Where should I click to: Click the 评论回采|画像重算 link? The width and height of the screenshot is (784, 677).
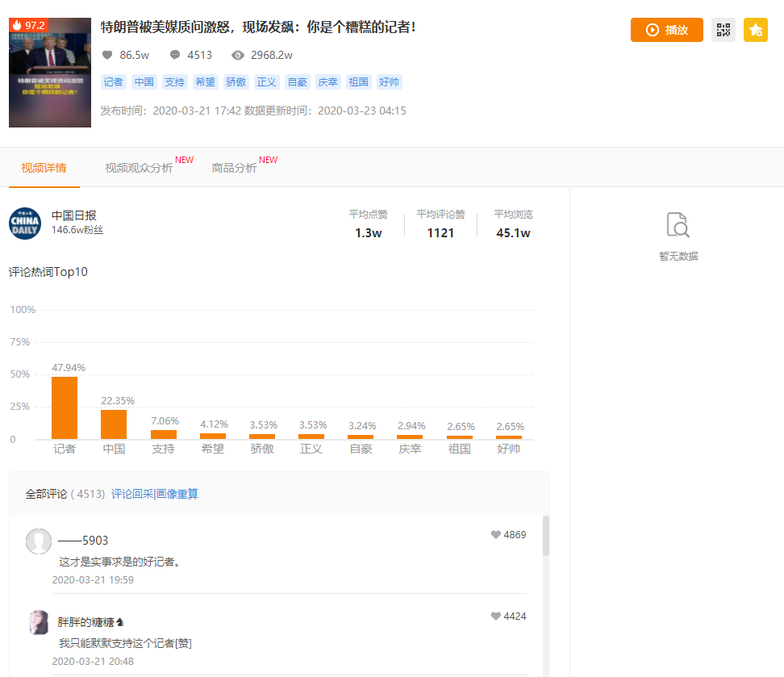(155, 494)
